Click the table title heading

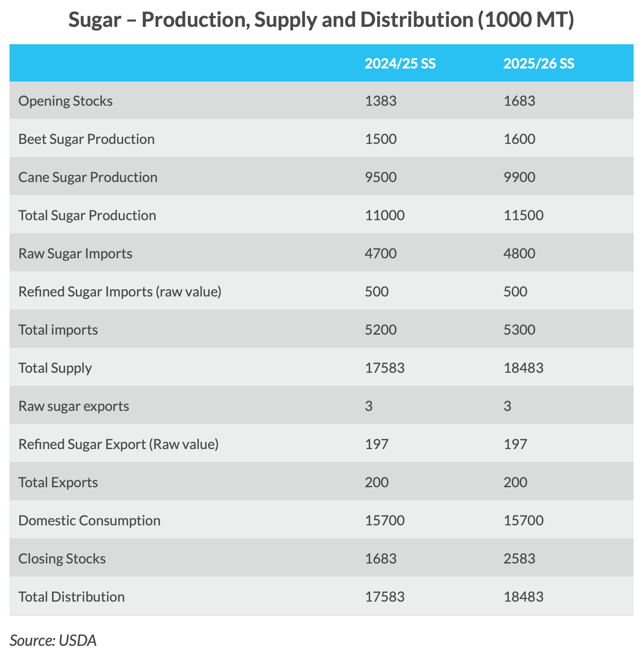click(x=321, y=20)
